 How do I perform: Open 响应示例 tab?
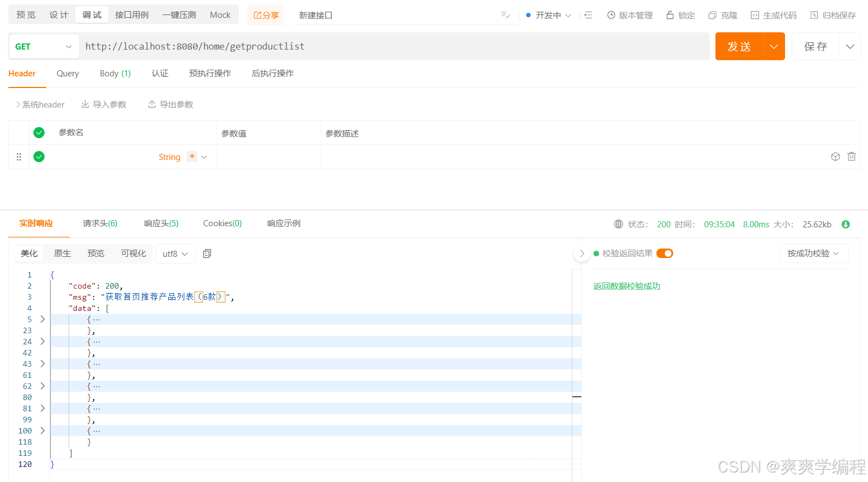pos(284,223)
